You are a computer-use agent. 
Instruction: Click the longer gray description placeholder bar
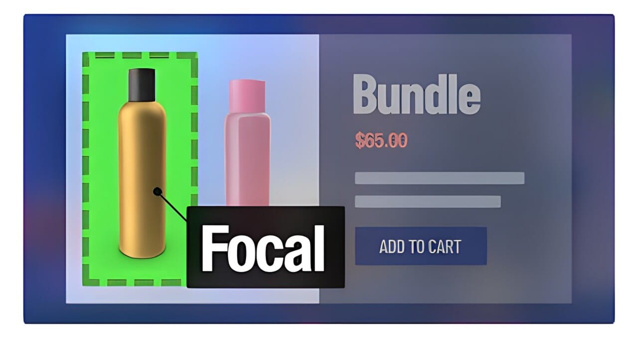point(439,178)
